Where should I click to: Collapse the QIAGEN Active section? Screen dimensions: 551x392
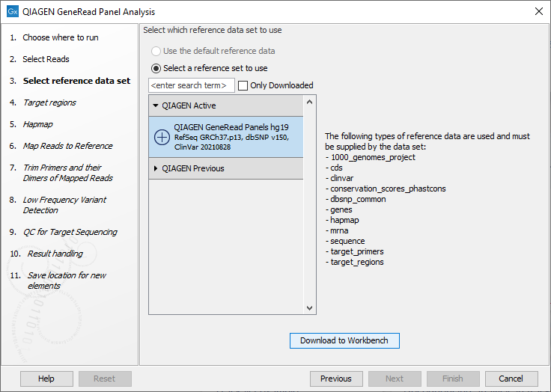tap(156, 105)
